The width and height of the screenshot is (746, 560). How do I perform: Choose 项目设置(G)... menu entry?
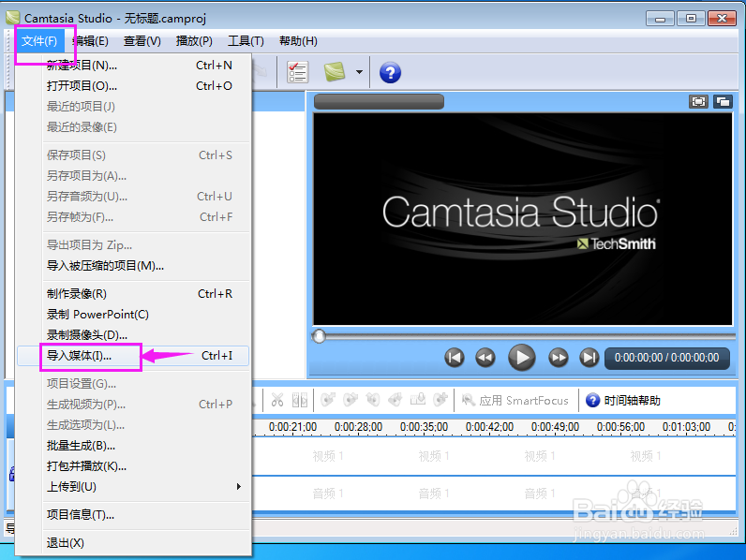[133, 384]
